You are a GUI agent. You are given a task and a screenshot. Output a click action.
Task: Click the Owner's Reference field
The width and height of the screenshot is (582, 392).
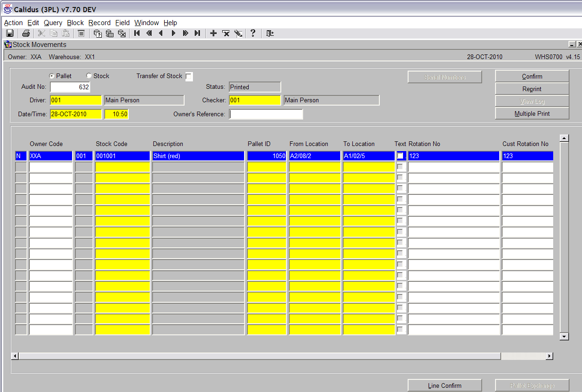point(266,114)
